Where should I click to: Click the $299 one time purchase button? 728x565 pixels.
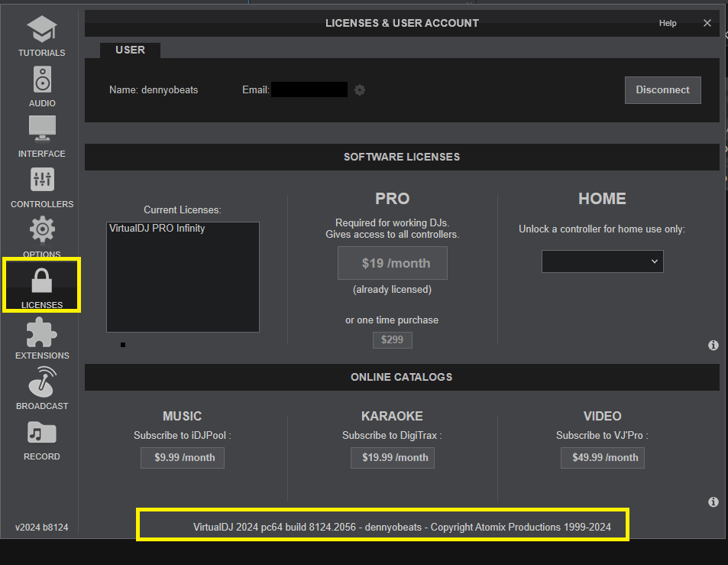click(393, 339)
